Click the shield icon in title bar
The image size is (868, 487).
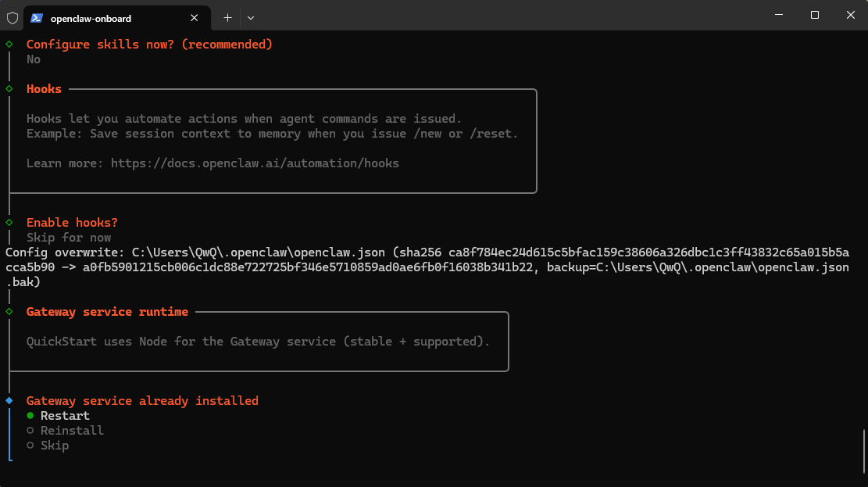coord(13,17)
